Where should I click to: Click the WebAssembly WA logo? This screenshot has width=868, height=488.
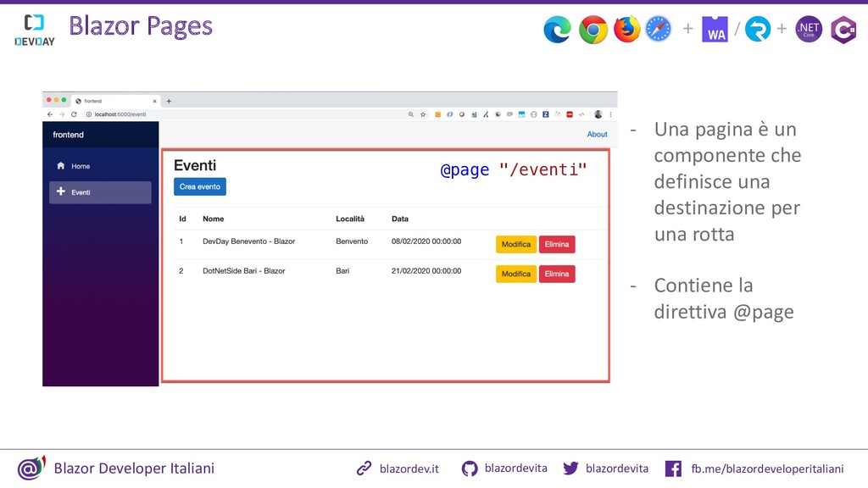click(x=715, y=30)
